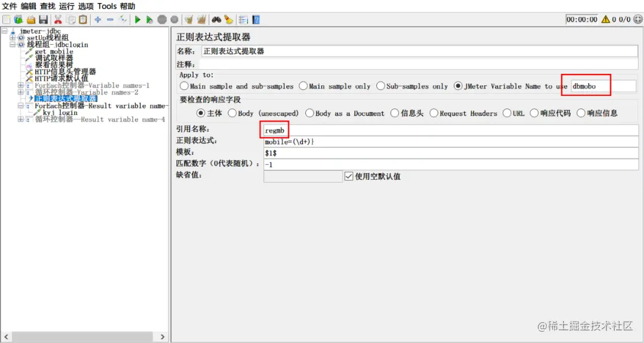Select the Request Headers radio button
The height and width of the screenshot is (343, 644).
434,113
